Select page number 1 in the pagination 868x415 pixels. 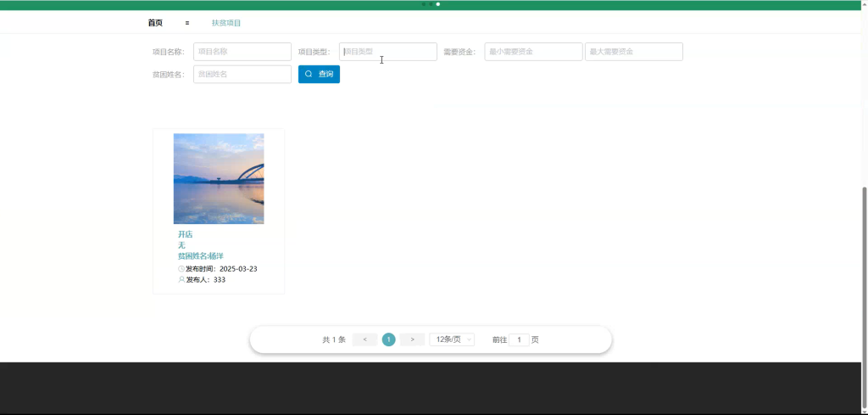coord(388,339)
